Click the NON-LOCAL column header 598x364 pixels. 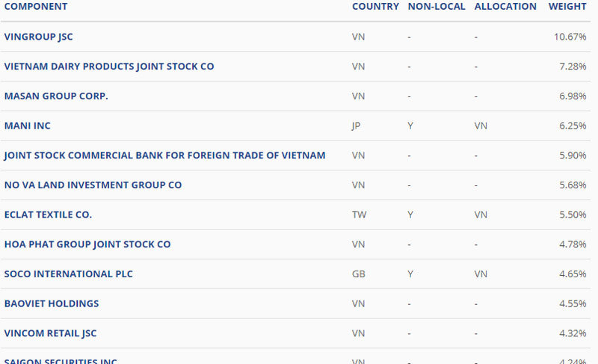tap(437, 7)
